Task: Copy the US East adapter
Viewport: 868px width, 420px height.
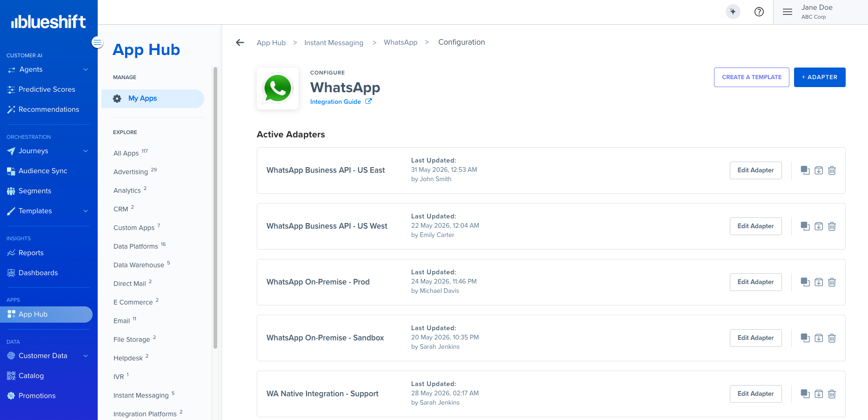Action: coord(805,170)
